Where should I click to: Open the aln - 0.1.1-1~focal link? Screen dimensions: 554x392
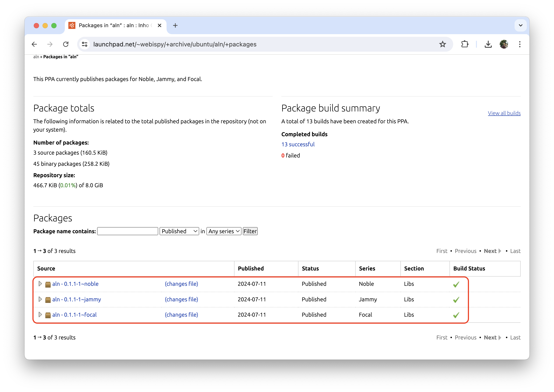74,315
